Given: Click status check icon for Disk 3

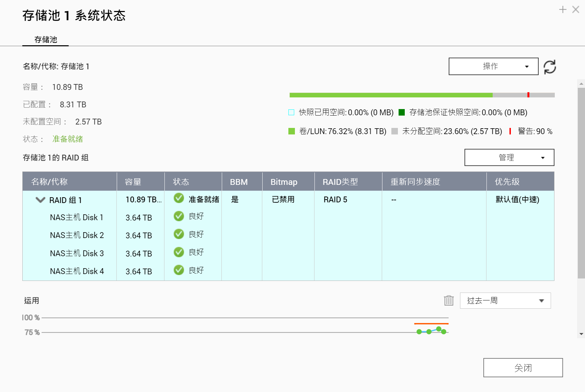Looking at the screenshot, I should pyautogui.click(x=179, y=252).
